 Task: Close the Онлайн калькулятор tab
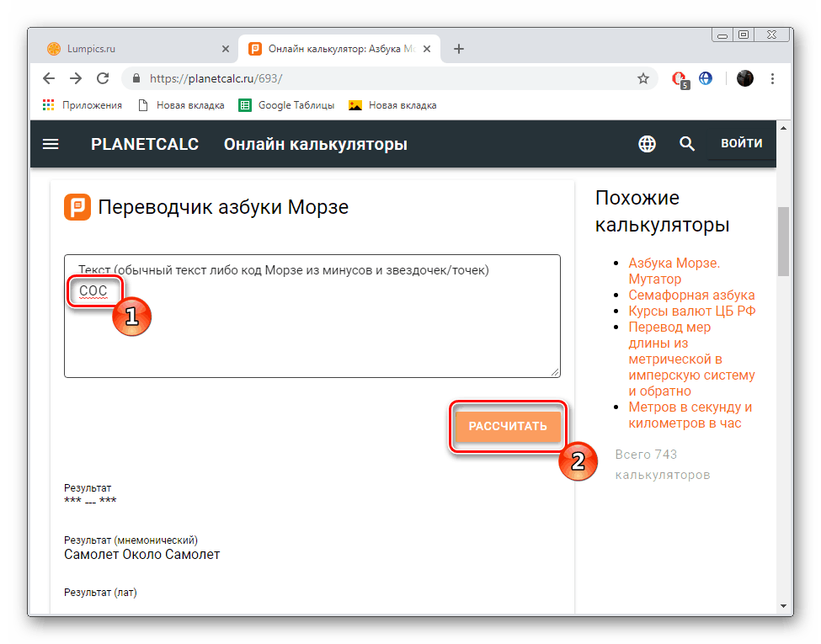click(x=427, y=49)
